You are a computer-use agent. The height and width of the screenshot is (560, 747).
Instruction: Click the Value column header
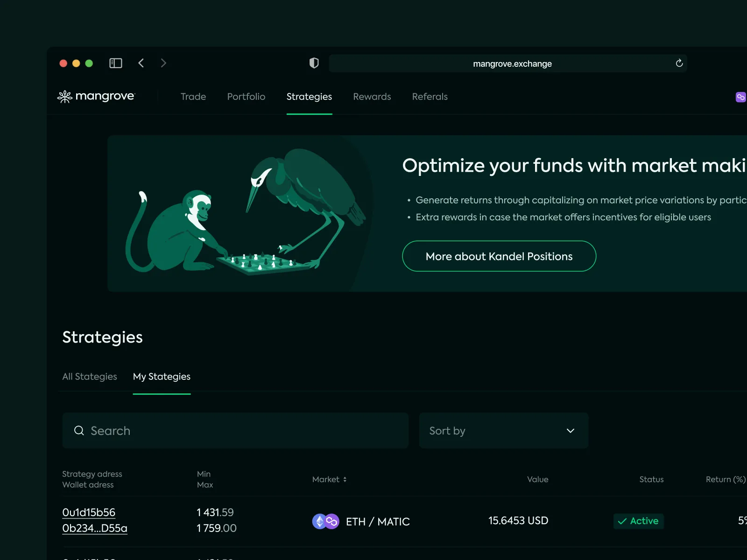(537, 479)
